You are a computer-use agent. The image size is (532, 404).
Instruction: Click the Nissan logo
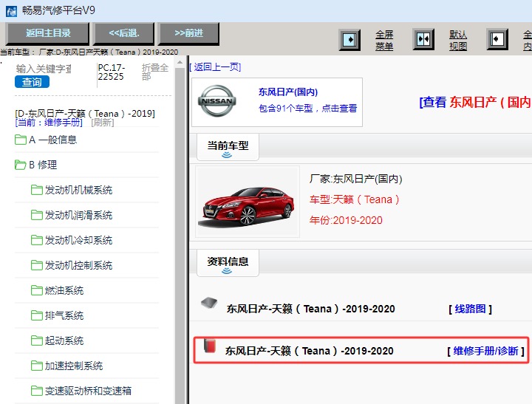(217, 100)
